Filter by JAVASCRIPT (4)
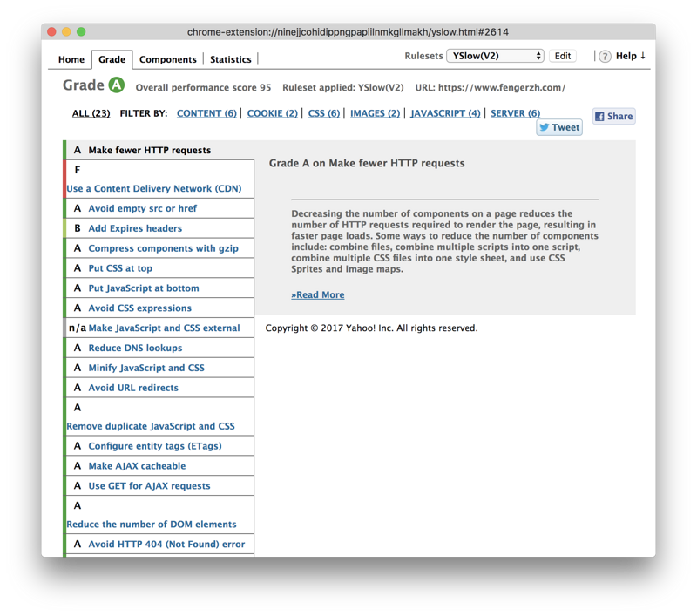Viewport: 697px width, 616px height. click(445, 113)
